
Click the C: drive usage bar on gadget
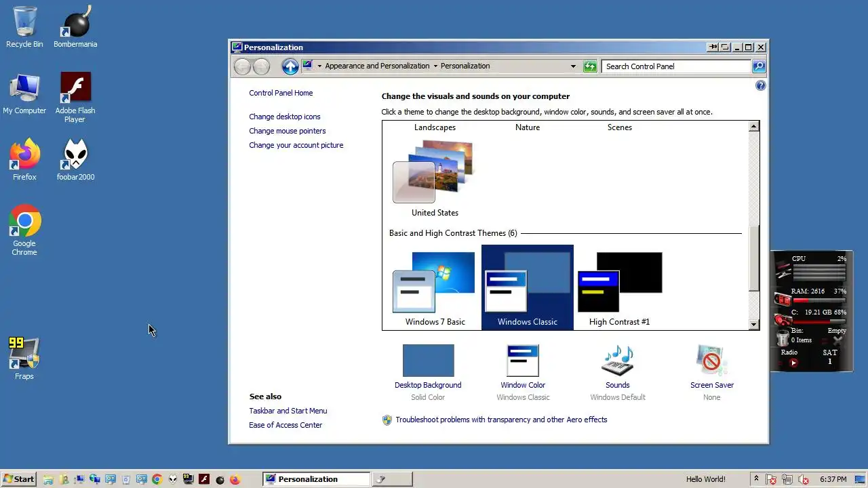tap(819, 321)
